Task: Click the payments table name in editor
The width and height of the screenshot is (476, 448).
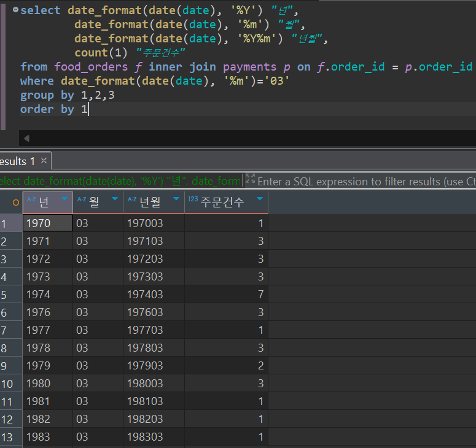Action: click(249, 67)
